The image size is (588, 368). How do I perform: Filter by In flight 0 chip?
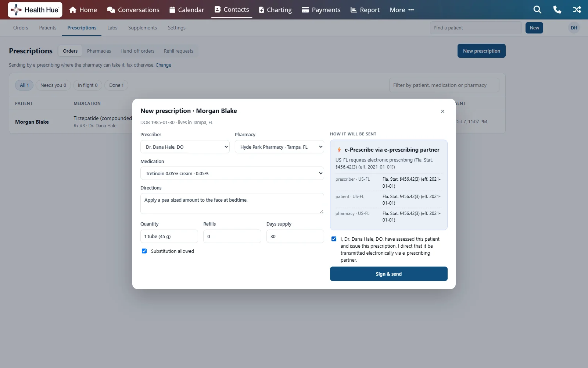coord(88,85)
